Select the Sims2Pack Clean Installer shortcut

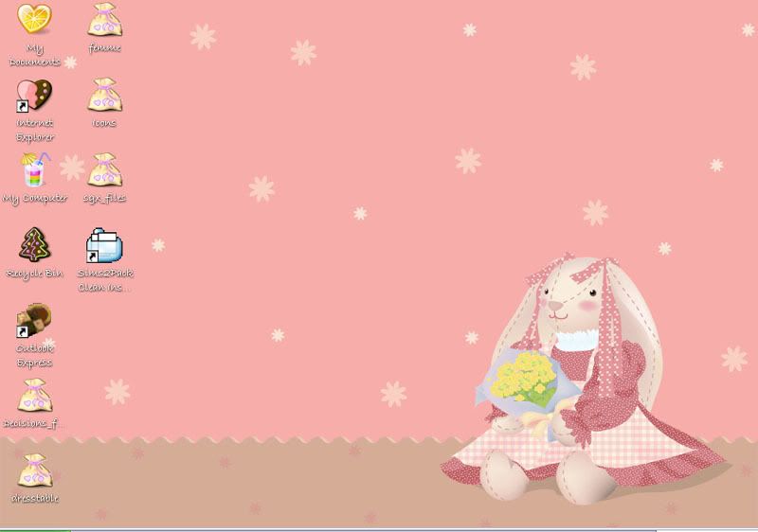(104, 245)
